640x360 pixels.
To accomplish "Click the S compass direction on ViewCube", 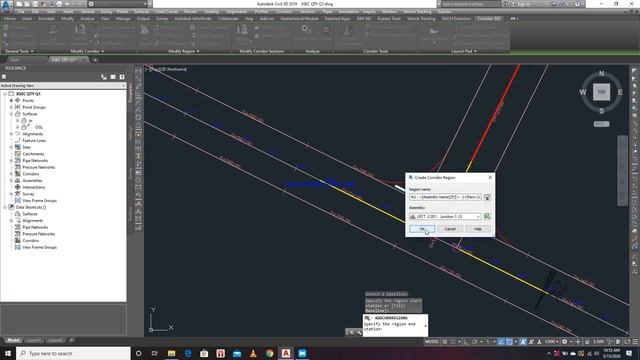I will (x=601, y=111).
